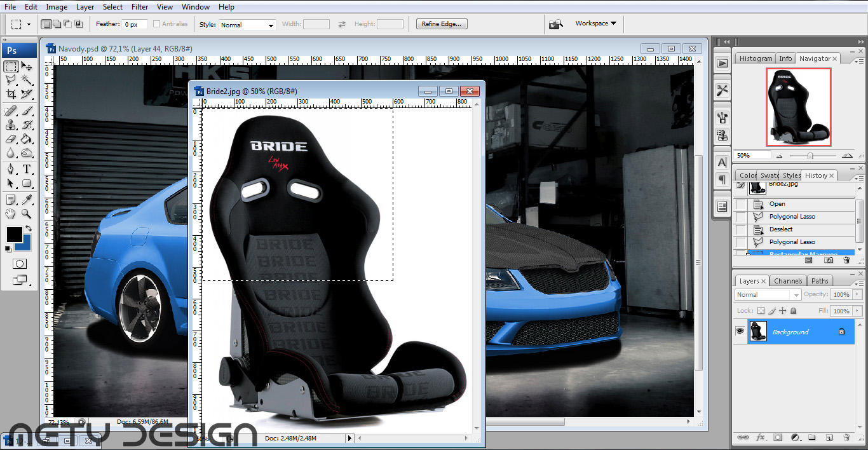Select the Type tool
Screen dimensions: 868x450
coord(27,169)
